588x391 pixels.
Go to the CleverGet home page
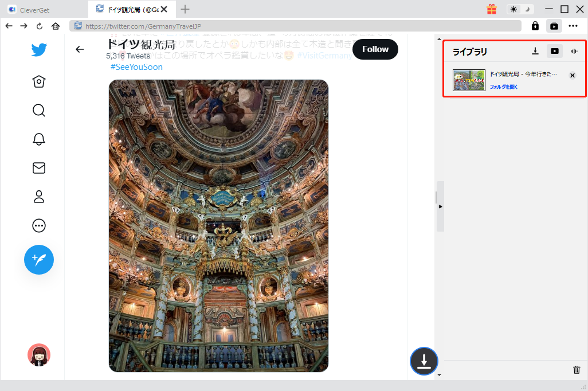56,26
